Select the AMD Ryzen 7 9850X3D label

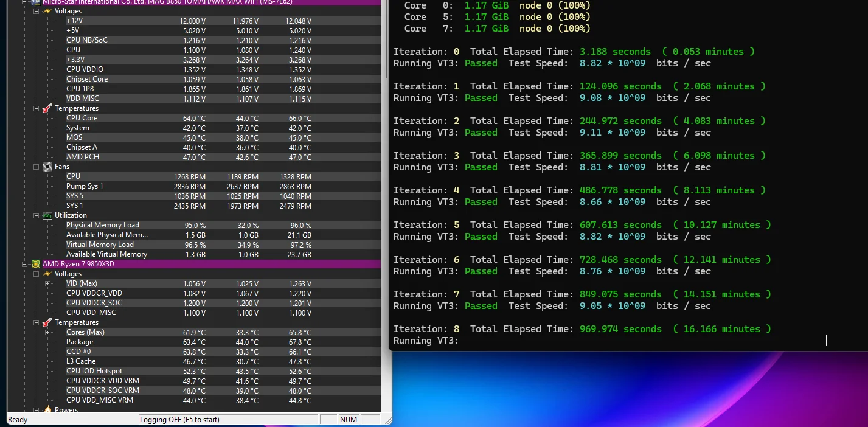coord(78,264)
